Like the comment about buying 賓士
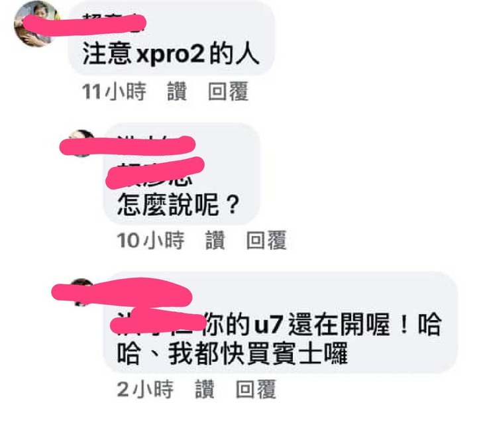477x448 pixels. click(205, 390)
